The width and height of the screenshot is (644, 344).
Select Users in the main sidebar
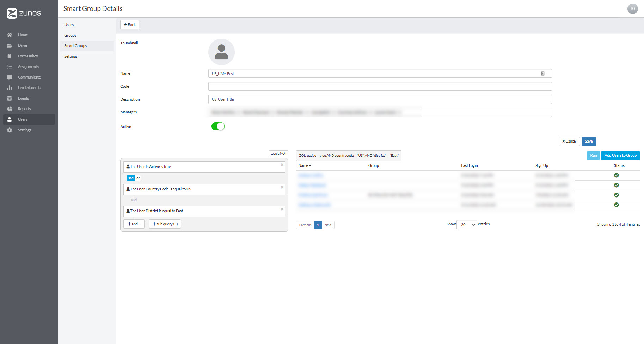[x=29, y=119]
